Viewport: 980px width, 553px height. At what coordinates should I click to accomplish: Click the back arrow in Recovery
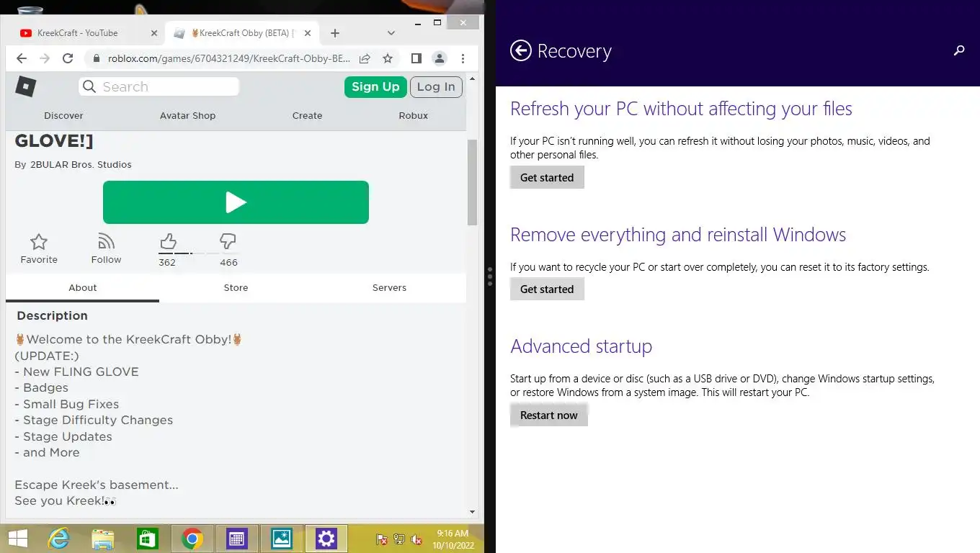(520, 50)
